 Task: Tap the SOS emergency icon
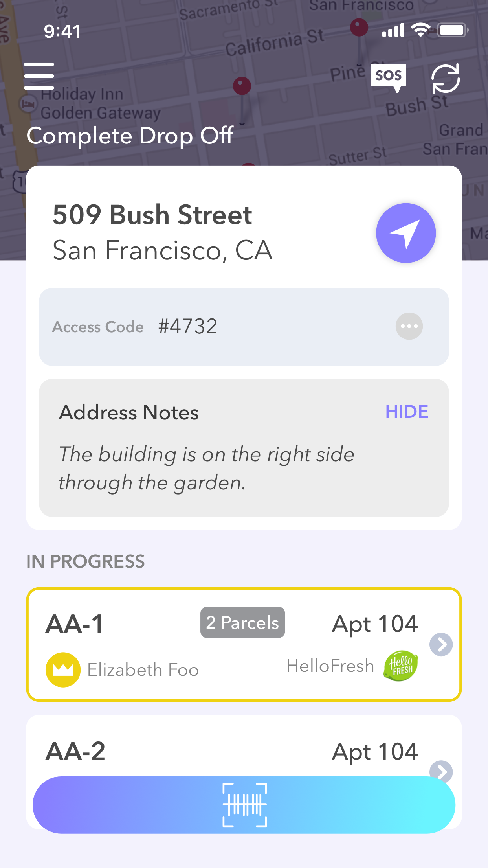coord(388,76)
